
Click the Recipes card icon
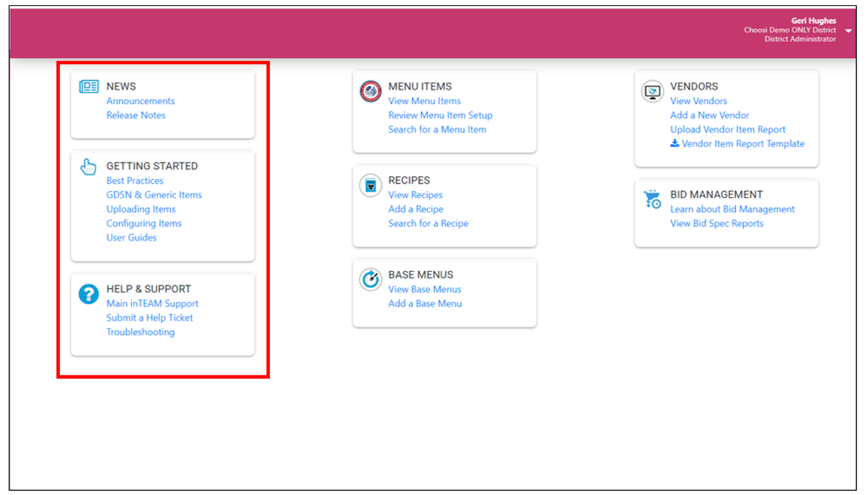point(371,186)
